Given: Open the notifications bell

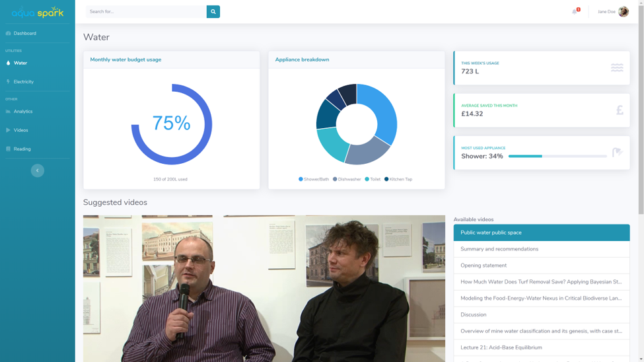Looking at the screenshot, I should (x=574, y=11).
